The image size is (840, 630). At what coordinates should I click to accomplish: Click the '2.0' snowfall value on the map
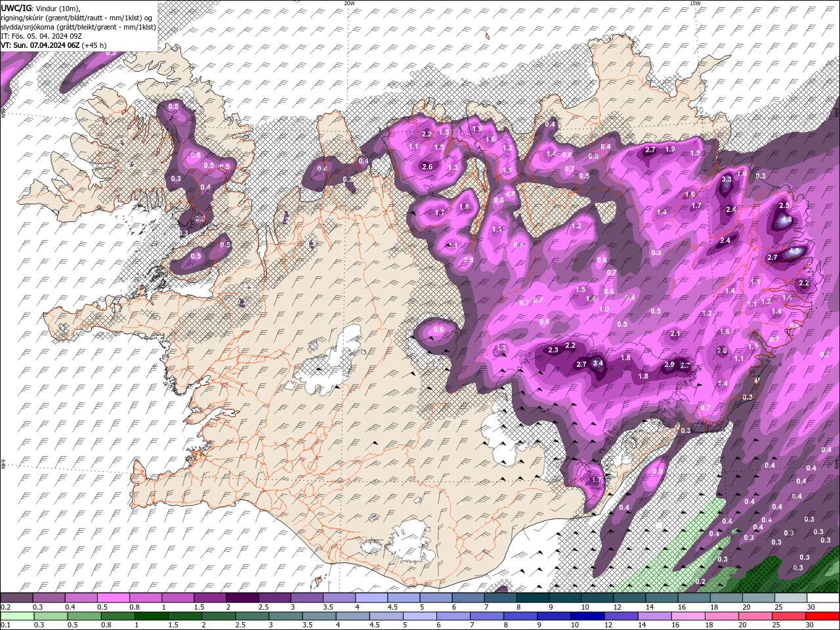point(722,351)
